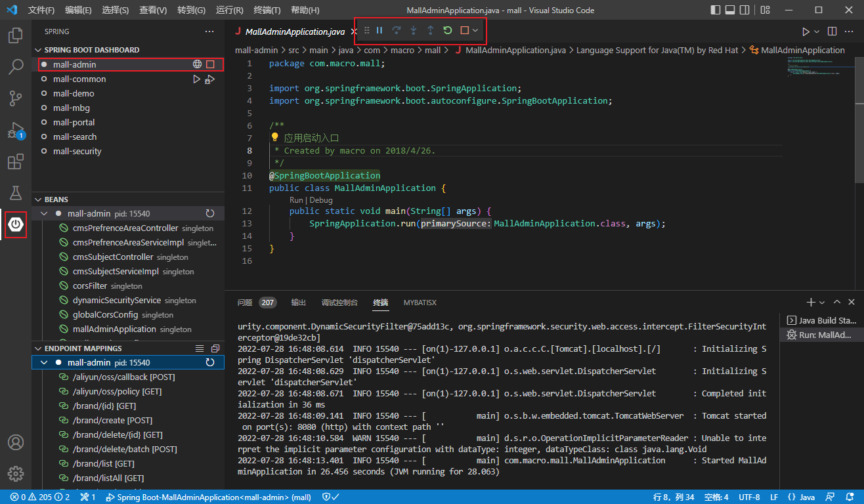
Task: Click the Run Java play button
Action: [806, 31]
